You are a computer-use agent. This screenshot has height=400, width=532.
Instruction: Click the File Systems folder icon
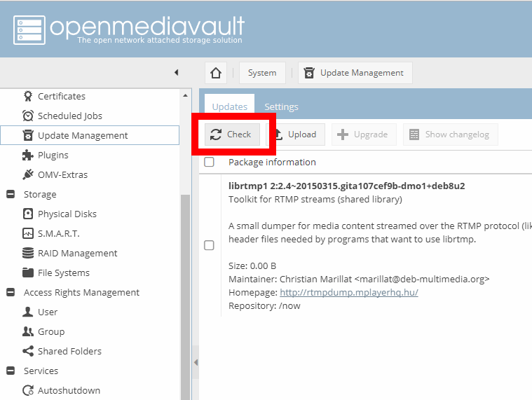(x=28, y=273)
